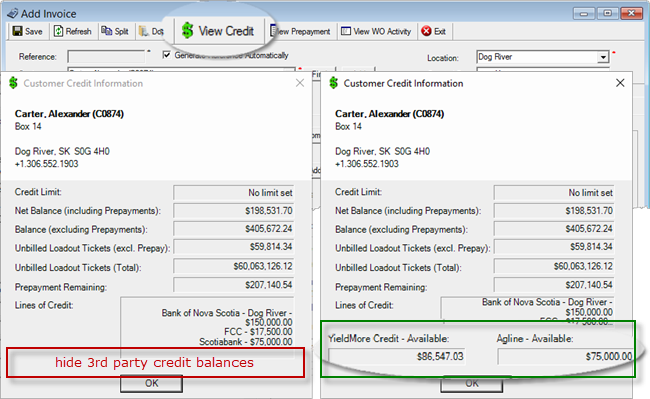
Task: Click the Save toolbar button
Action: pos(27,31)
